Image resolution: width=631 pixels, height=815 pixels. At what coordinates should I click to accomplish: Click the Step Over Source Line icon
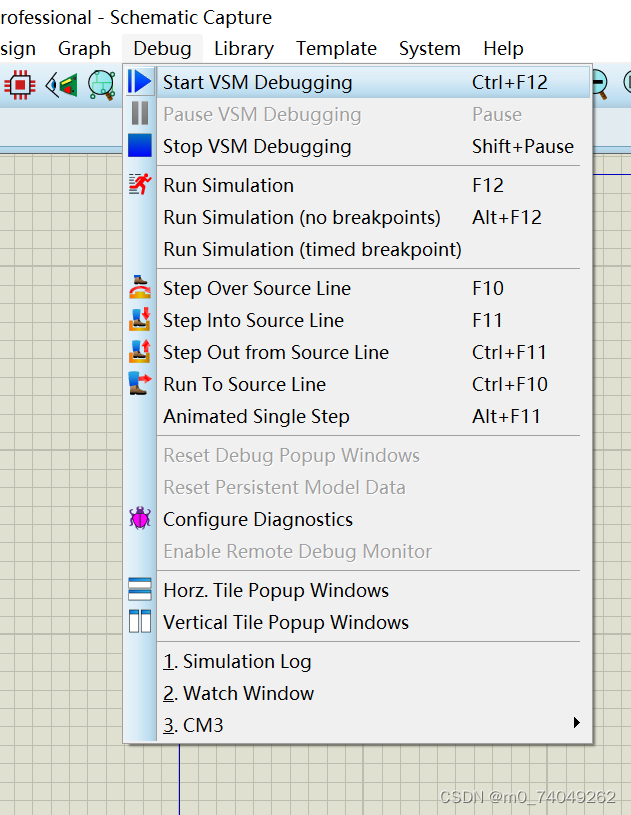[139, 288]
